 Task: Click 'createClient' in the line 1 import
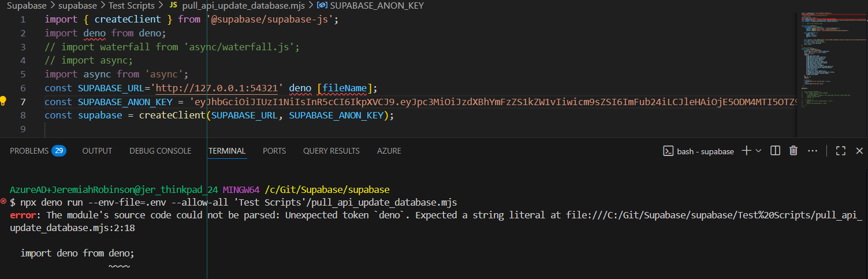(x=128, y=20)
